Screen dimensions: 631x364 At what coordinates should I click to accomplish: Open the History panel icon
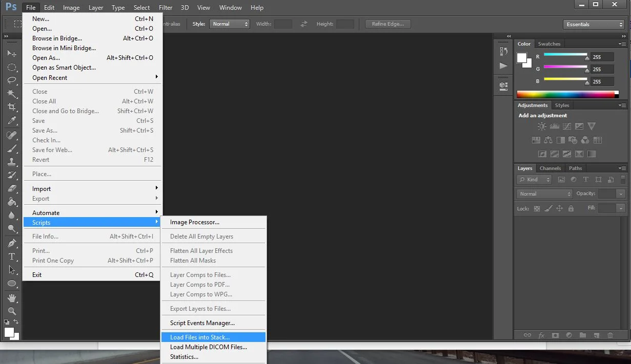503,51
